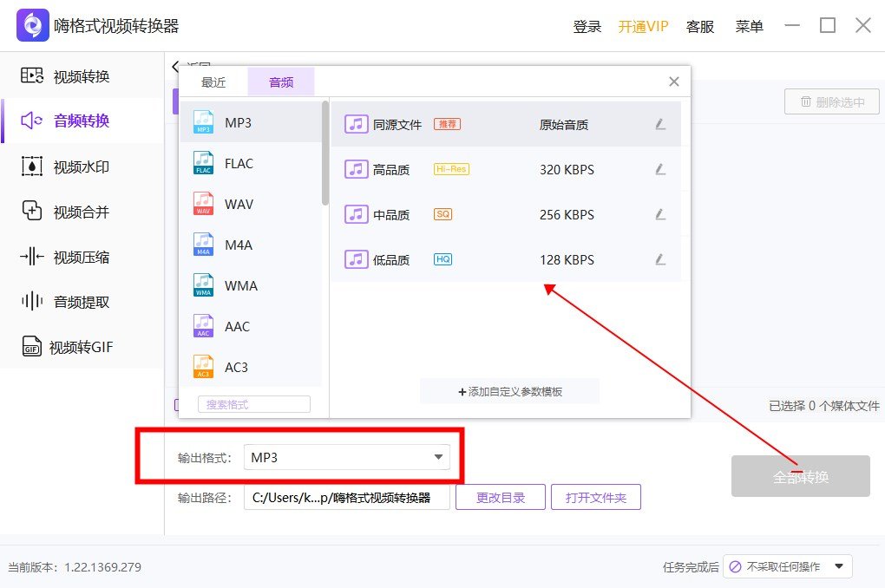The height and width of the screenshot is (588, 885).
Task: Edit the 高品质 320 KBPS preset
Action: pos(660,169)
